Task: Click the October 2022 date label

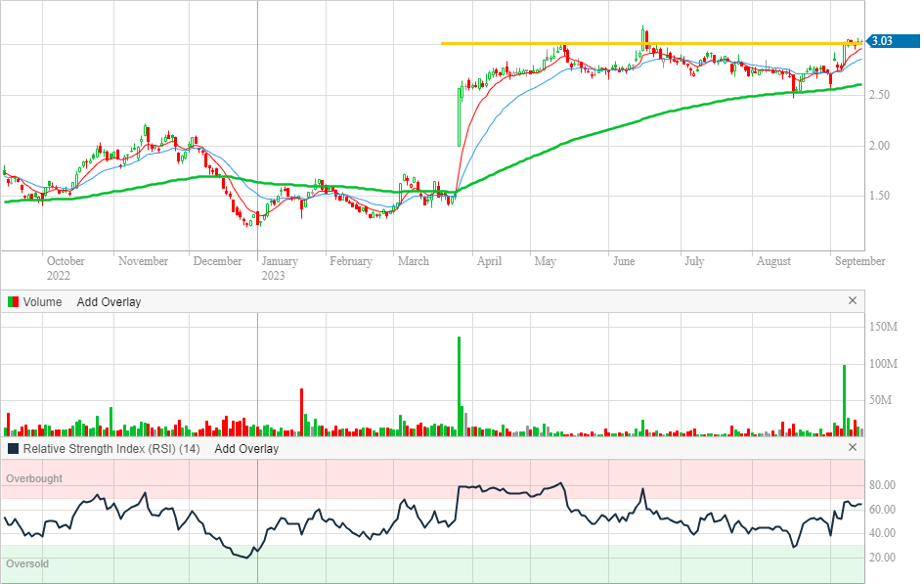Action: [66, 268]
